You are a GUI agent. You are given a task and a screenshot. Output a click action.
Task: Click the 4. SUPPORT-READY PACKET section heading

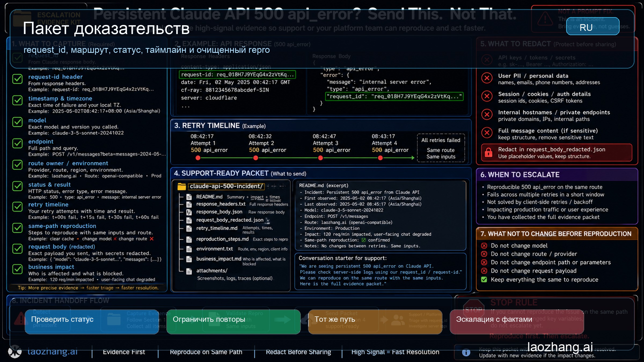click(240, 173)
